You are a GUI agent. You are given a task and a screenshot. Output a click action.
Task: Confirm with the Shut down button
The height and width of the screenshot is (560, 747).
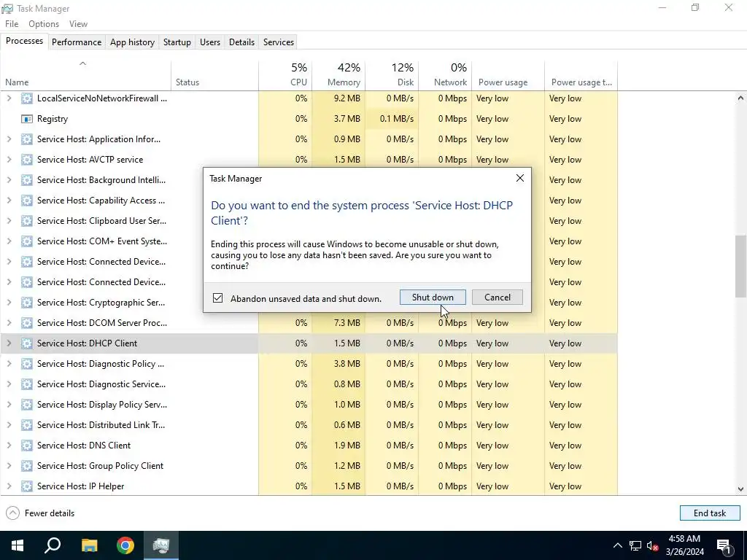[x=433, y=297]
